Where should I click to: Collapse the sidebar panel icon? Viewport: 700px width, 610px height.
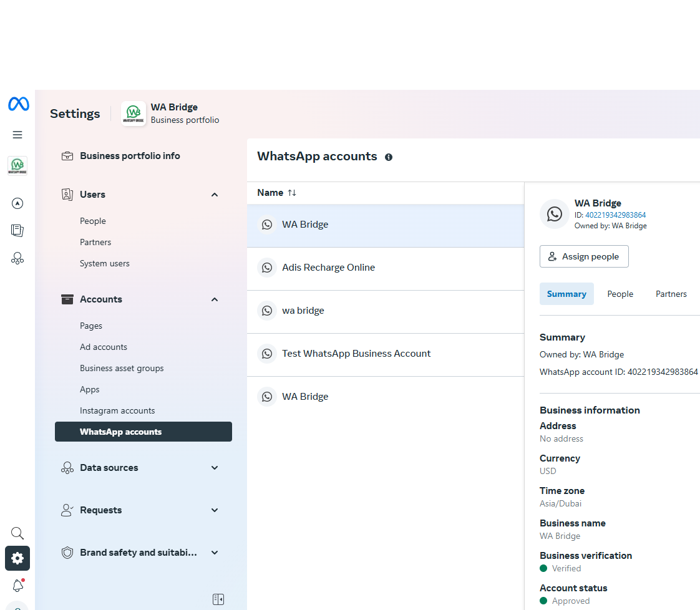218,599
